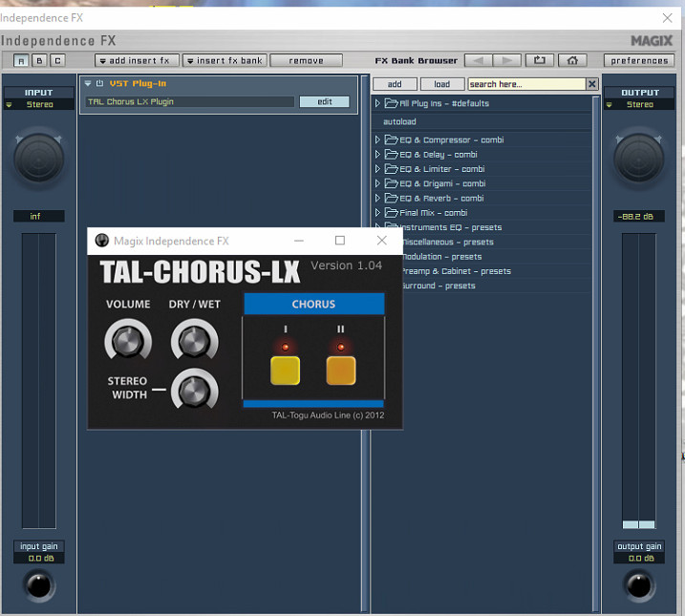685x616 pixels.
Task: Open the INPUT Stereo channel dropdown
Action: point(39,104)
